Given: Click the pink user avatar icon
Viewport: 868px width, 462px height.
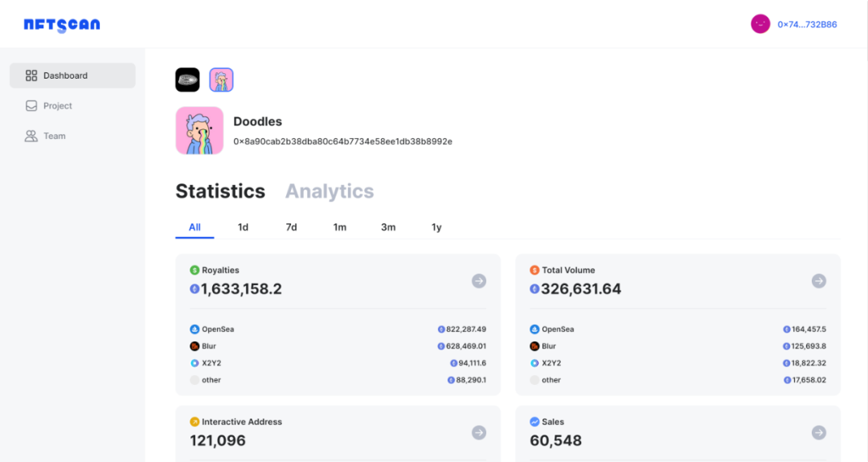Looking at the screenshot, I should coord(760,24).
